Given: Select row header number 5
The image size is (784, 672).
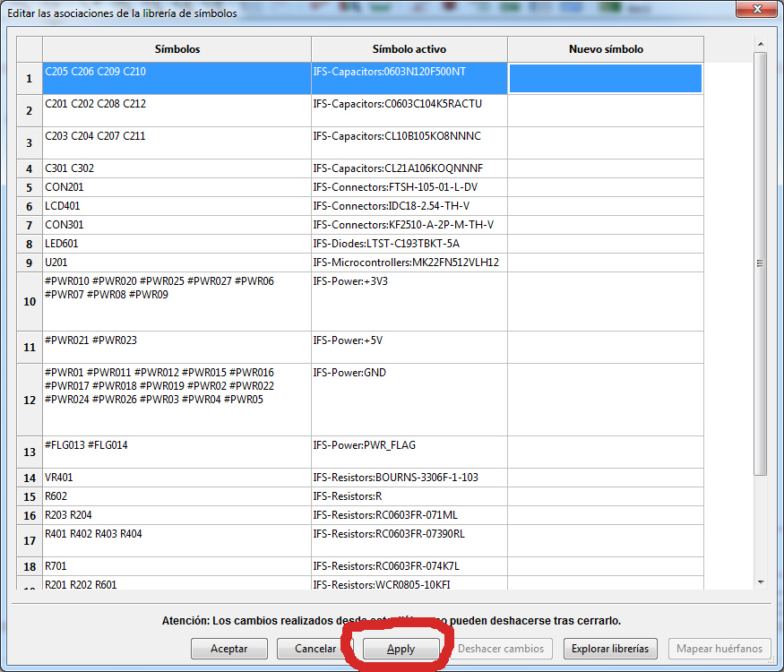Looking at the screenshot, I should (x=29, y=187).
